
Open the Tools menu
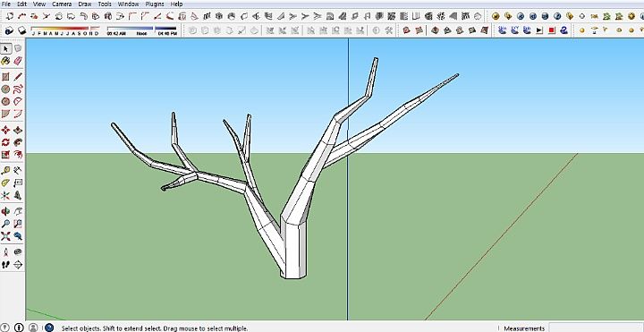tap(105, 4)
